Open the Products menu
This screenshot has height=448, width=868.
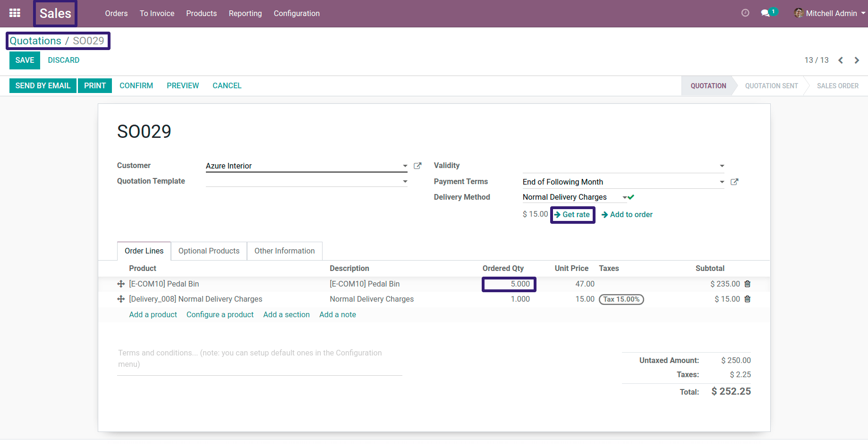(x=202, y=13)
